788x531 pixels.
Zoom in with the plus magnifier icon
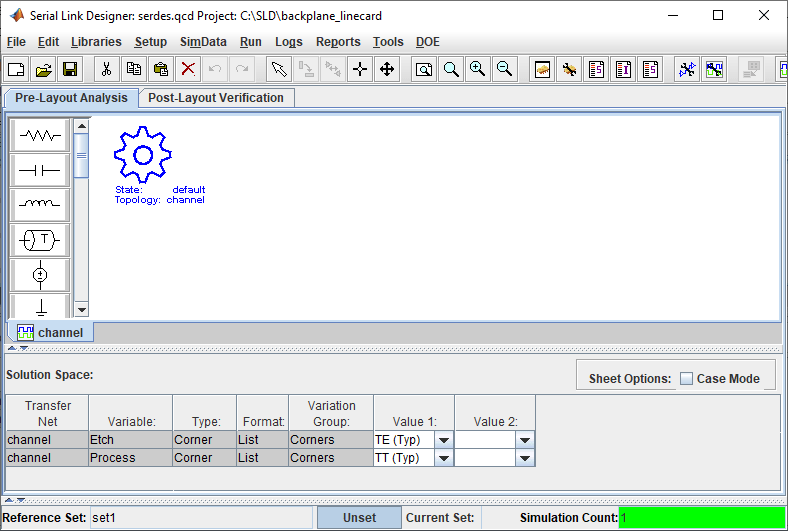pos(477,69)
